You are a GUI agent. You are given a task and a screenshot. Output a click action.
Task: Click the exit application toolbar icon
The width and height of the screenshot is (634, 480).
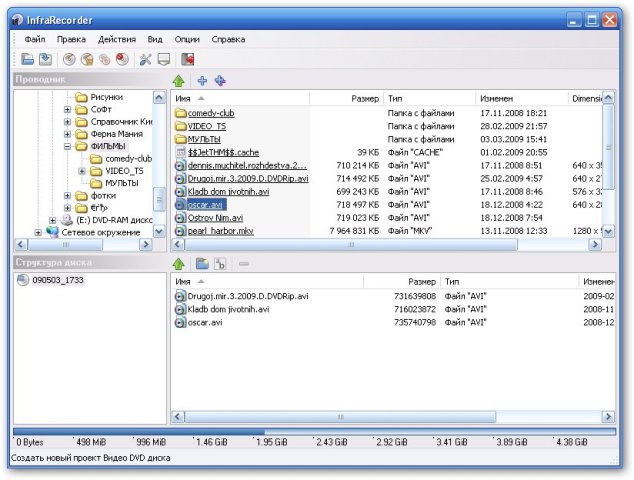click(x=188, y=59)
